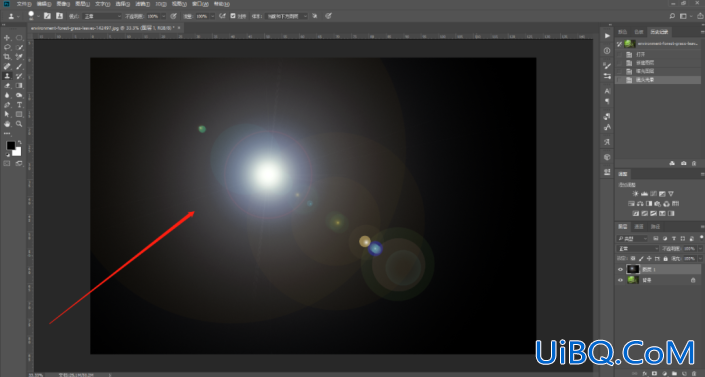Select the Clone Stamp tool in toolbox

[x=7, y=76]
